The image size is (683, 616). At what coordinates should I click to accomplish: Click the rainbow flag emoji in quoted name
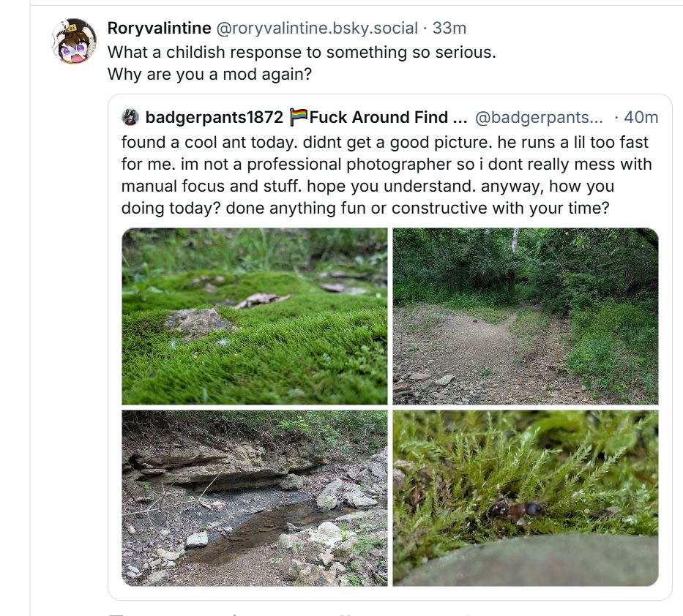point(298,117)
